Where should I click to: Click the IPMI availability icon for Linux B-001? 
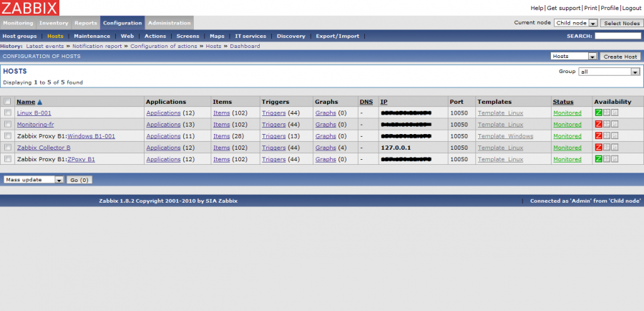coord(615,113)
